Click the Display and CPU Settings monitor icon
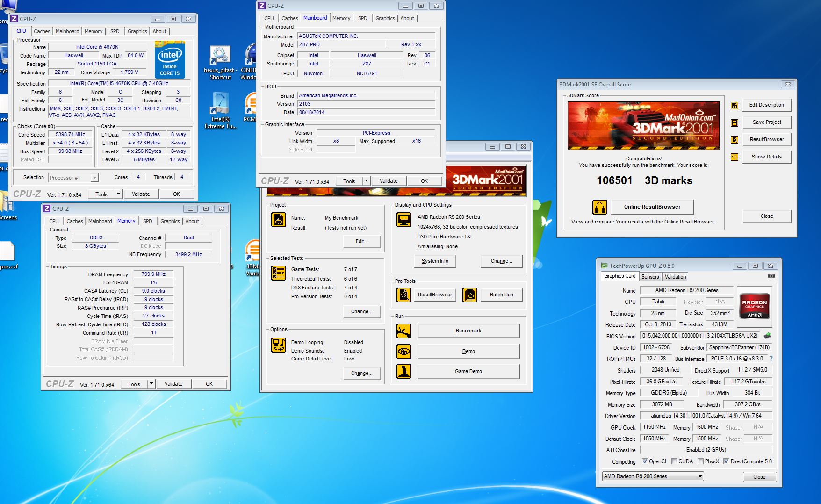821x504 pixels. pyautogui.click(x=404, y=219)
